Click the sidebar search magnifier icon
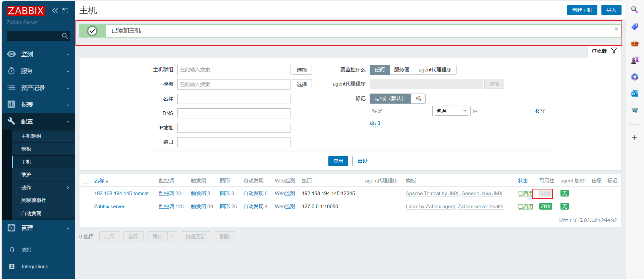This screenshot has width=644, height=279. 65,36
